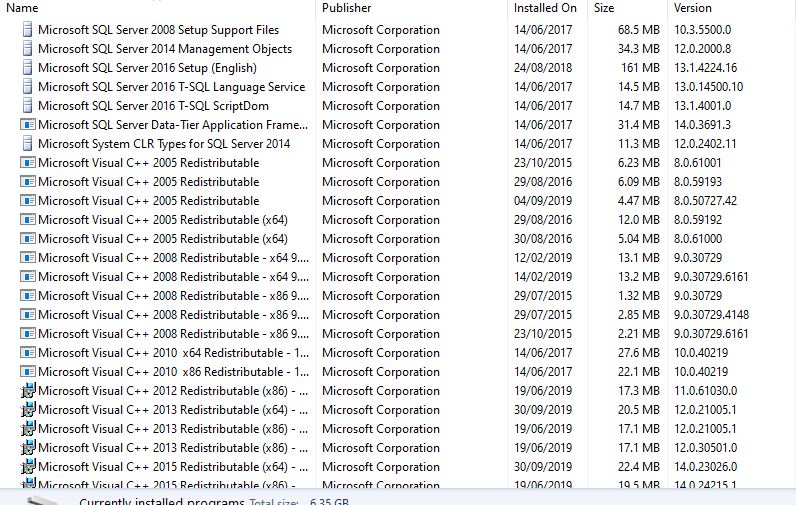The height and width of the screenshot is (505, 796).
Task: Sort list by the Name column header
Action: coord(22,8)
